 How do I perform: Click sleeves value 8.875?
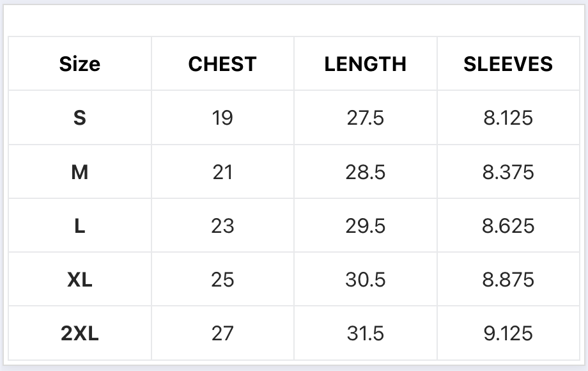(x=508, y=280)
